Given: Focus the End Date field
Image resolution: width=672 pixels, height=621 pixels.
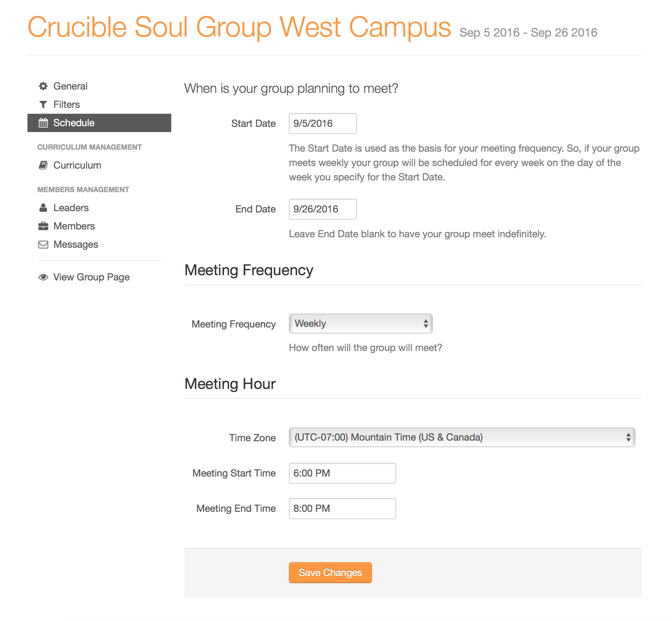Looking at the screenshot, I should [x=323, y=209].
